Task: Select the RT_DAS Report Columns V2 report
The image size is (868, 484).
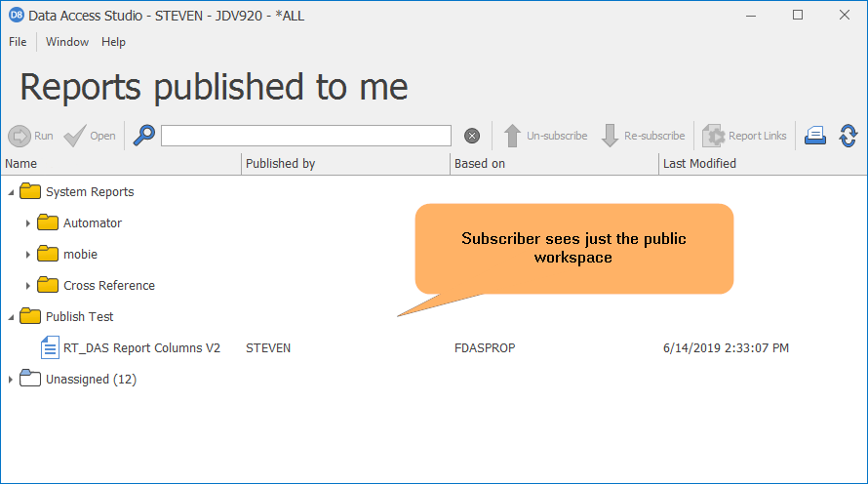Action: coord(141,347)
